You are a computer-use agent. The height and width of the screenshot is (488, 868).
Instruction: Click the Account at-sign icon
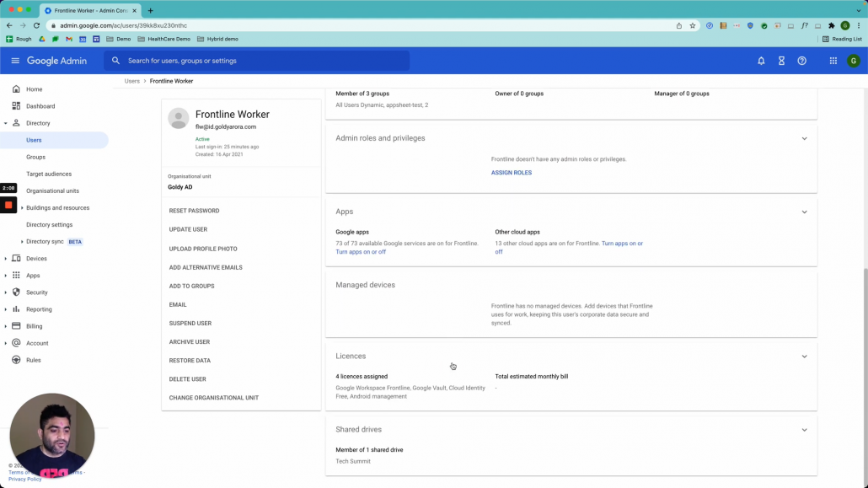point(16,343)
